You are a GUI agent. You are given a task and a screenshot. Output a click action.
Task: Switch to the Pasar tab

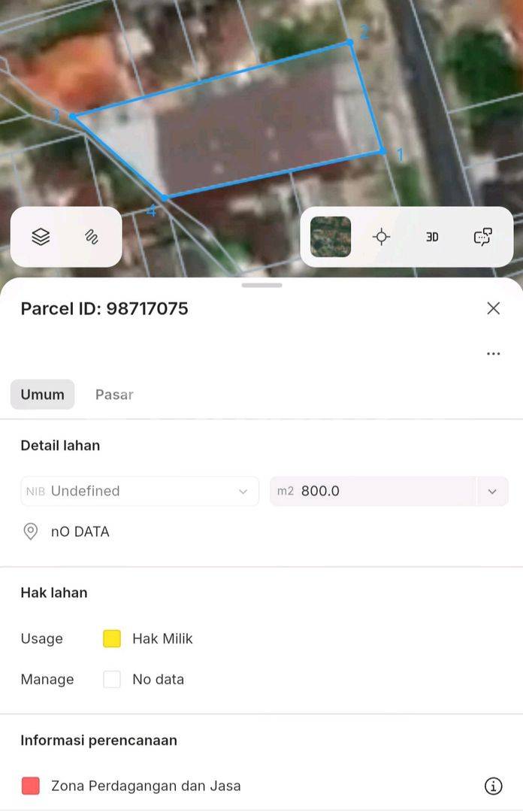point(114,394)
